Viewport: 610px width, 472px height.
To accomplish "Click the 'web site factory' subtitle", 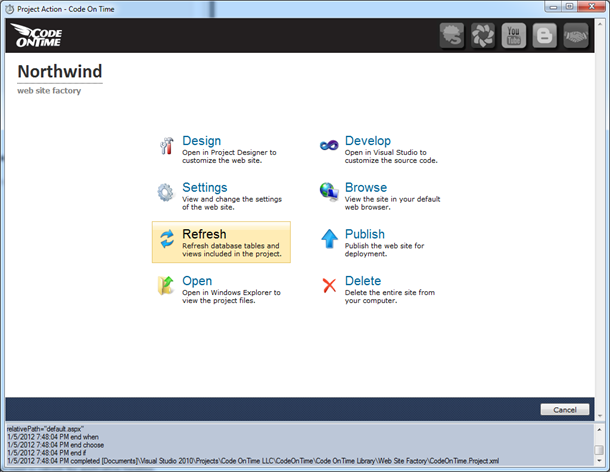I will tap(49, 91).
